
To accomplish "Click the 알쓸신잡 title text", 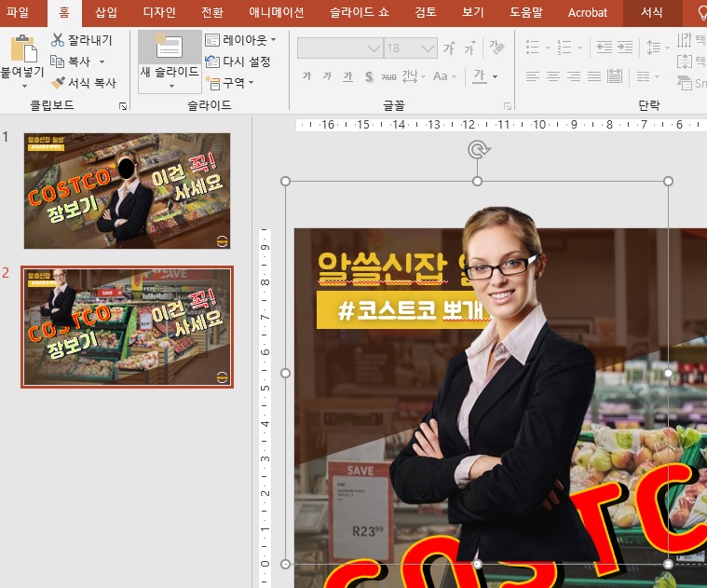I will click(x=382, y=267).
